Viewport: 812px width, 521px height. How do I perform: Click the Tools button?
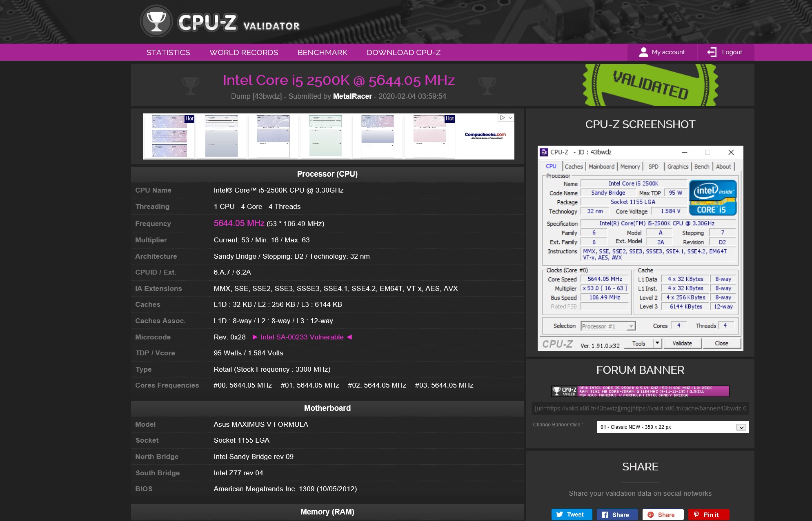pyautogui.click(x=638, y=343)
